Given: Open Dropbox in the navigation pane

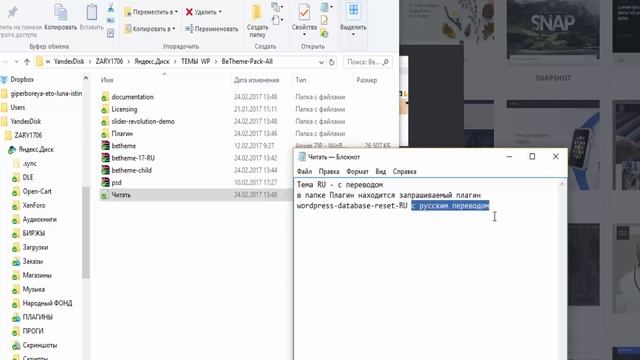Looking at the screenshot, I should point(22,80).
